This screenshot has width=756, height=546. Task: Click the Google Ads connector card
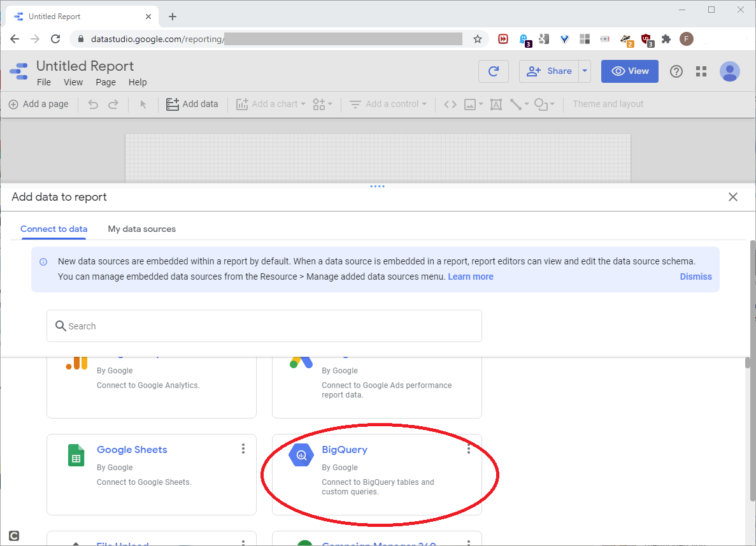coord(376,387)
